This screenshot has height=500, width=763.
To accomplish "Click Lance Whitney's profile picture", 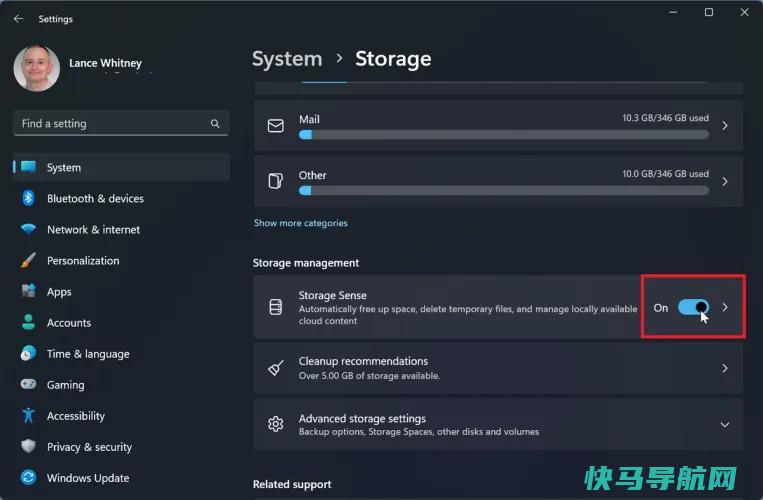I will [x=37, y=68].
